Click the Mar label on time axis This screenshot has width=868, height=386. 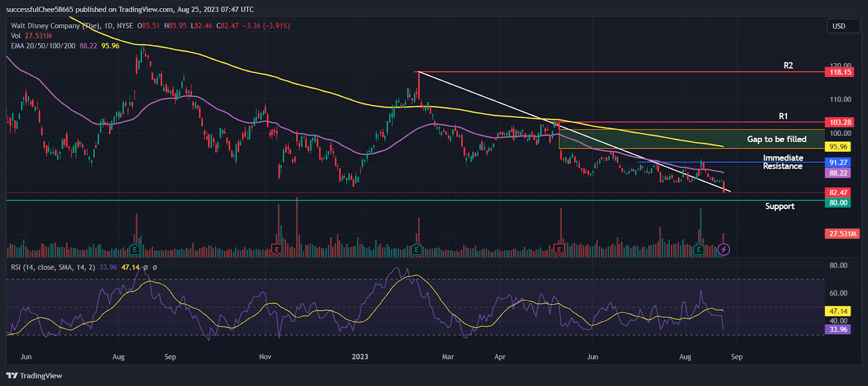448,357
